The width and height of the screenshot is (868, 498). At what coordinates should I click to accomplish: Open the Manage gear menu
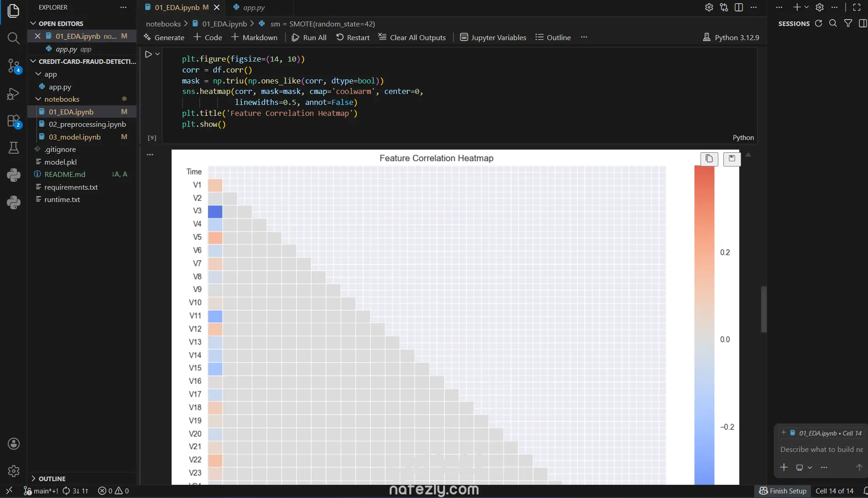14,471
